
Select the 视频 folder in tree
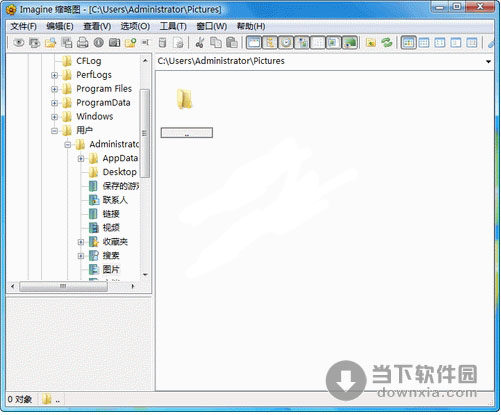tap(111, 228)
